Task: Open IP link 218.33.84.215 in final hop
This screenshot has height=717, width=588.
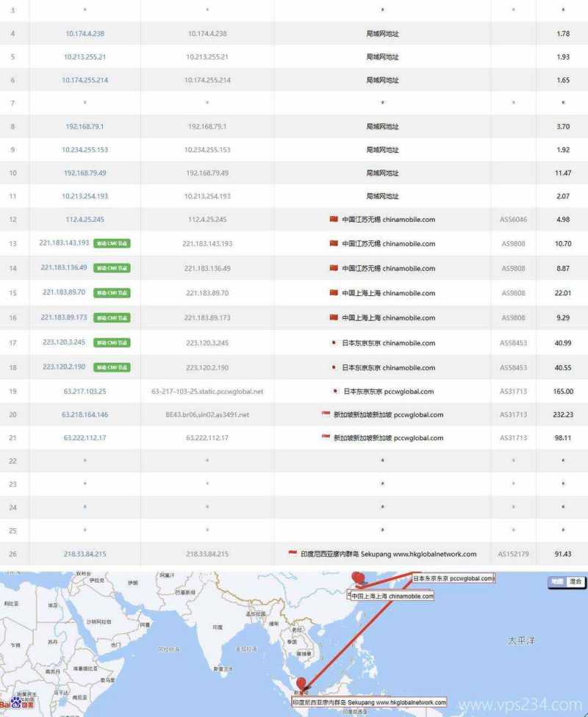Action: pyautogui.click(x=85, y=554)
